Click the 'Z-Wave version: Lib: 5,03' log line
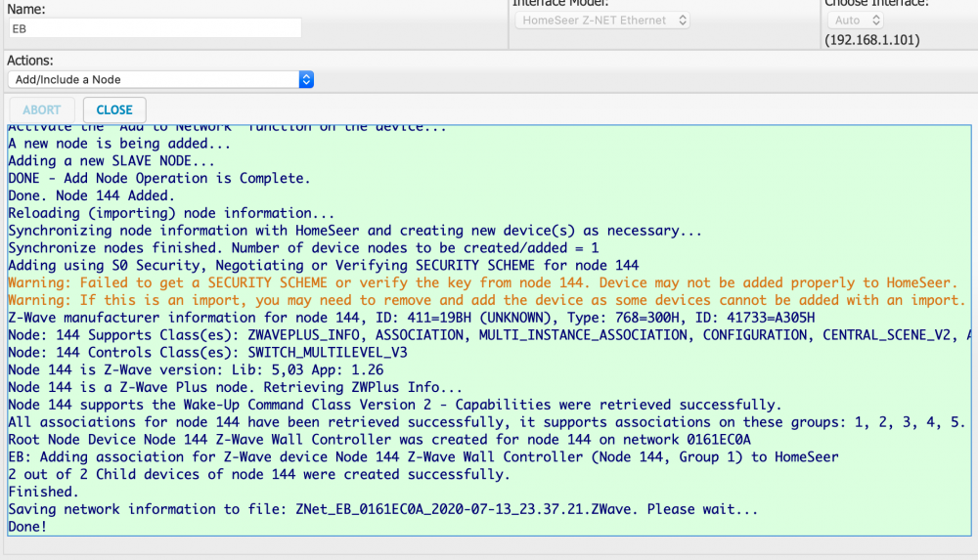Screen dimensions: 978x560 pos(196,370)
